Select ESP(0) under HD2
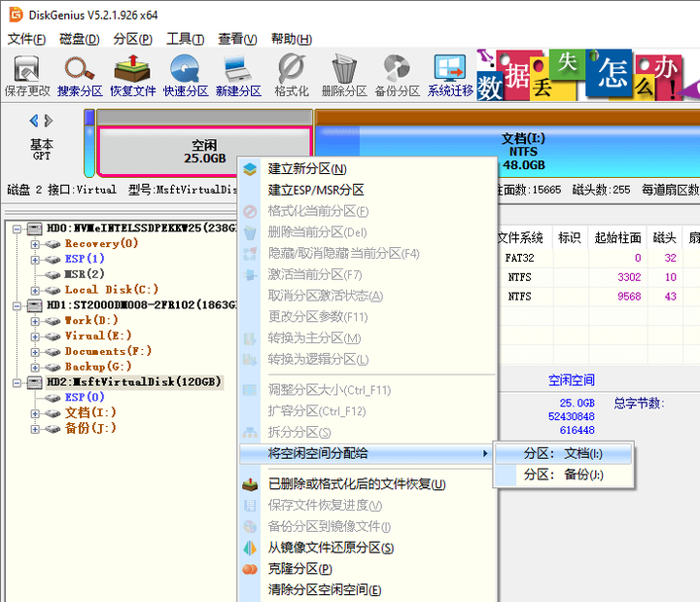 [85, 397]
